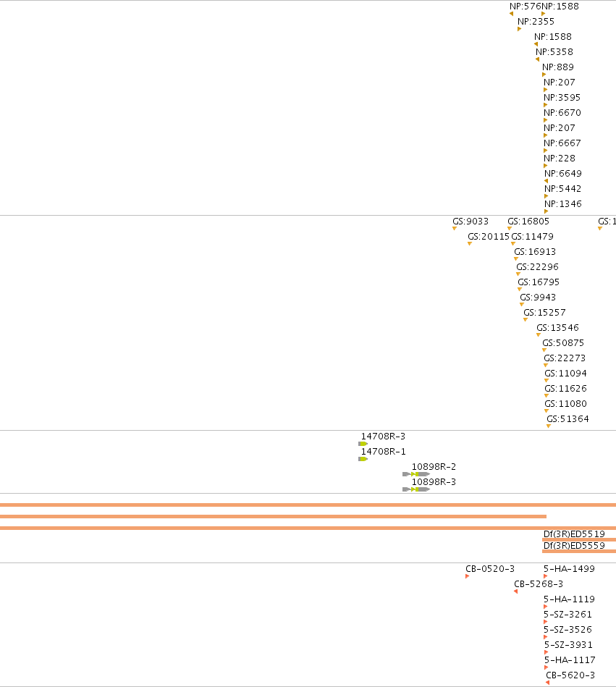Viewport: 616px width, 687px height.
Task: Select the GS:16913 insertion triangle
Action: coord(516,259)
